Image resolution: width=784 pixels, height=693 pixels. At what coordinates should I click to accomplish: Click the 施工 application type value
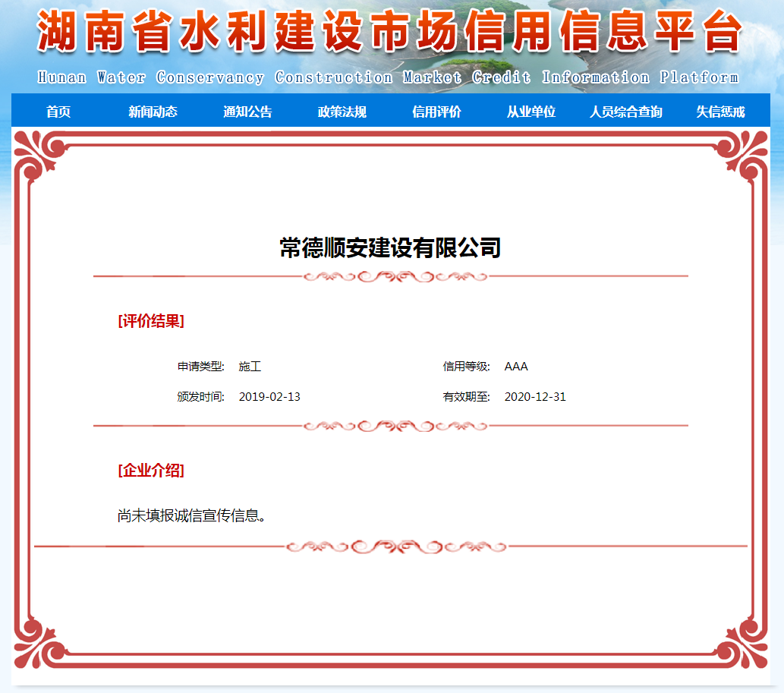(250, 367)
